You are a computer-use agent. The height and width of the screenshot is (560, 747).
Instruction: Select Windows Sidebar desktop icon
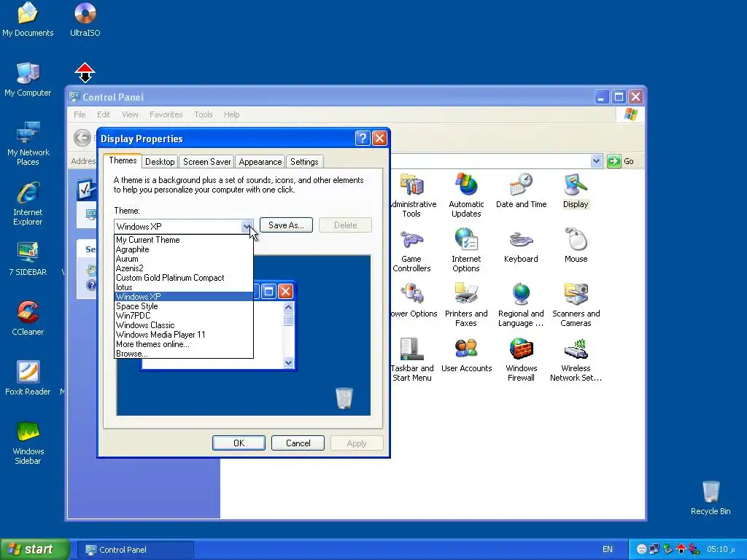(x=28, y=443)
